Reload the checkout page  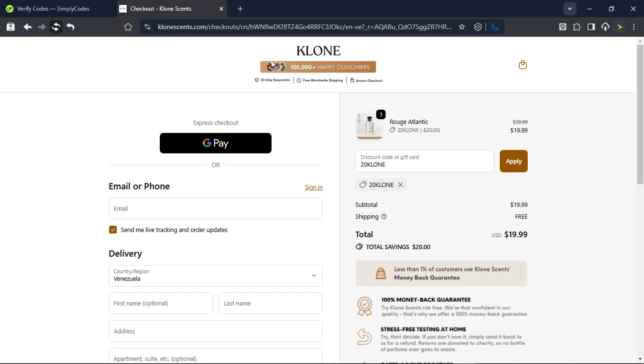[x=56, y=27]
